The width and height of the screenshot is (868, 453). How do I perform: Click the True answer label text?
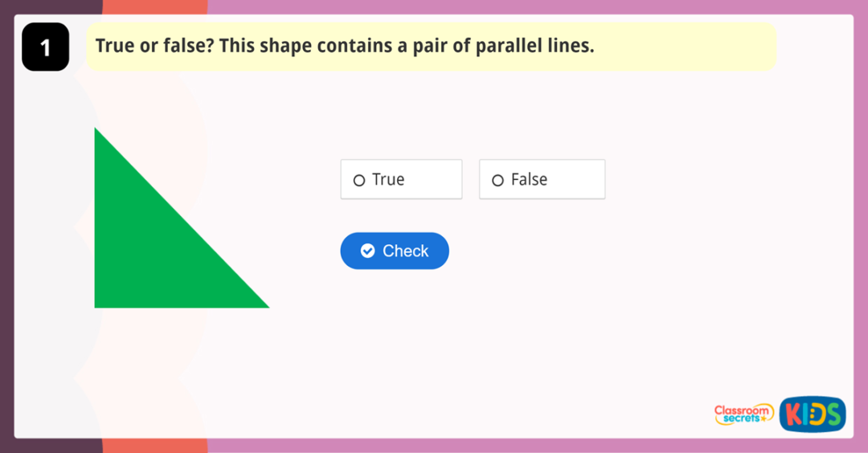pyautogui.click(x=388, y=180)
